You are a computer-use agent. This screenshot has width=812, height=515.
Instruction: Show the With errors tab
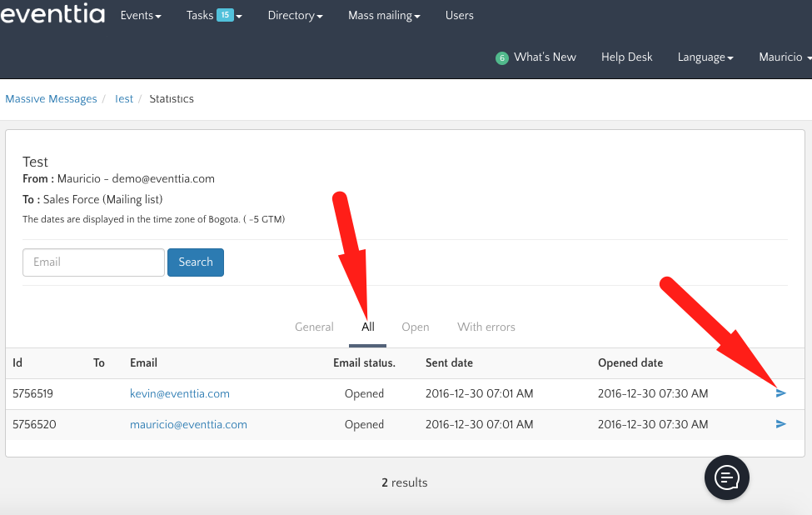tap(486, 327)
